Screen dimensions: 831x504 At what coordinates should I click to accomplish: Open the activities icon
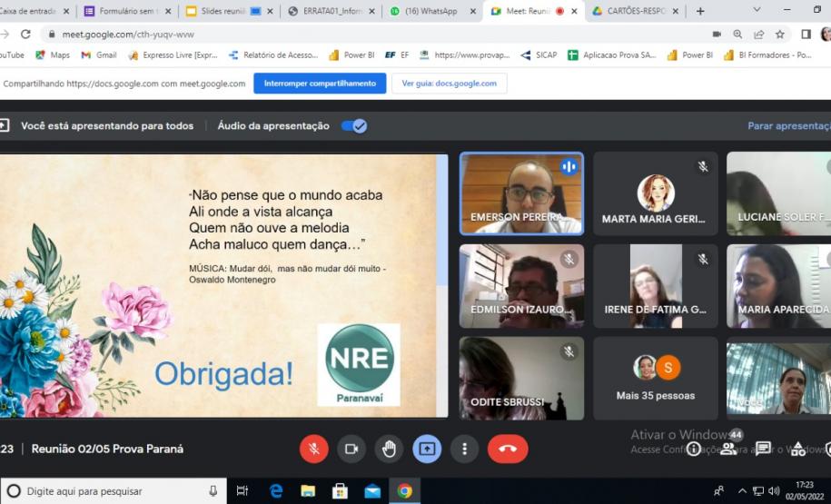point(797,449)
